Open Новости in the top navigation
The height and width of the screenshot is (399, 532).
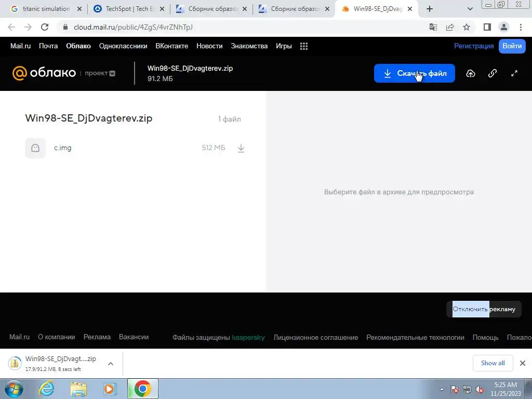pyautogui.click(x=209, y=46)
